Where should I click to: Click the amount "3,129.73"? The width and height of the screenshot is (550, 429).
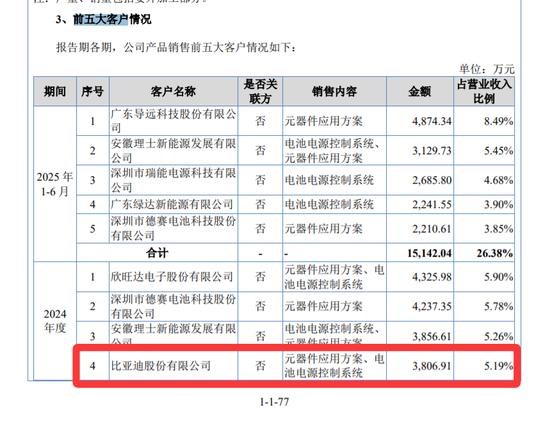point(432,150)
